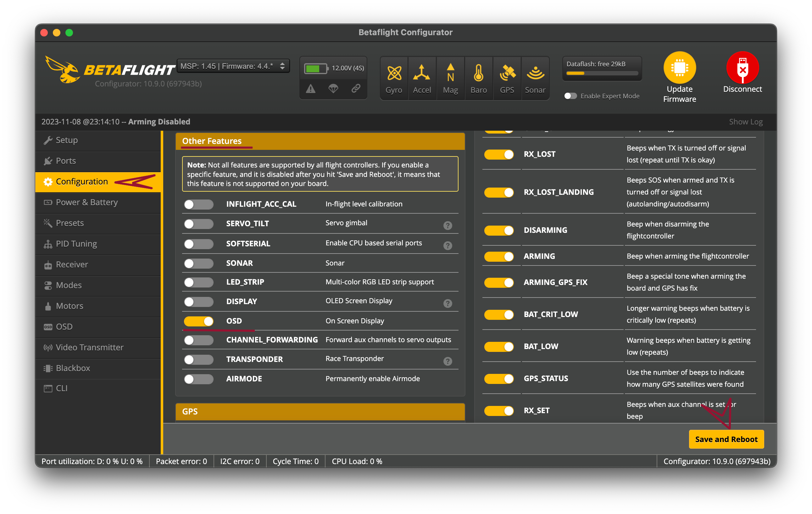This screenshot has width=812, height=514.
Task: Disable RX_SET beeper toggle
Action: 499,411
